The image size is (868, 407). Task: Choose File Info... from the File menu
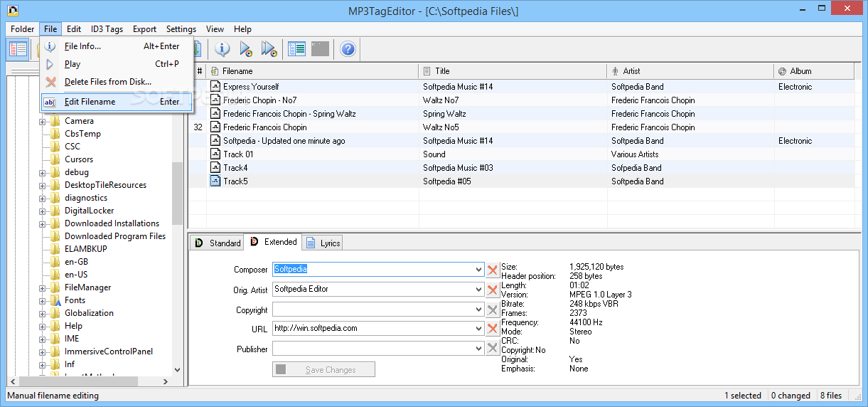[117, 46]
